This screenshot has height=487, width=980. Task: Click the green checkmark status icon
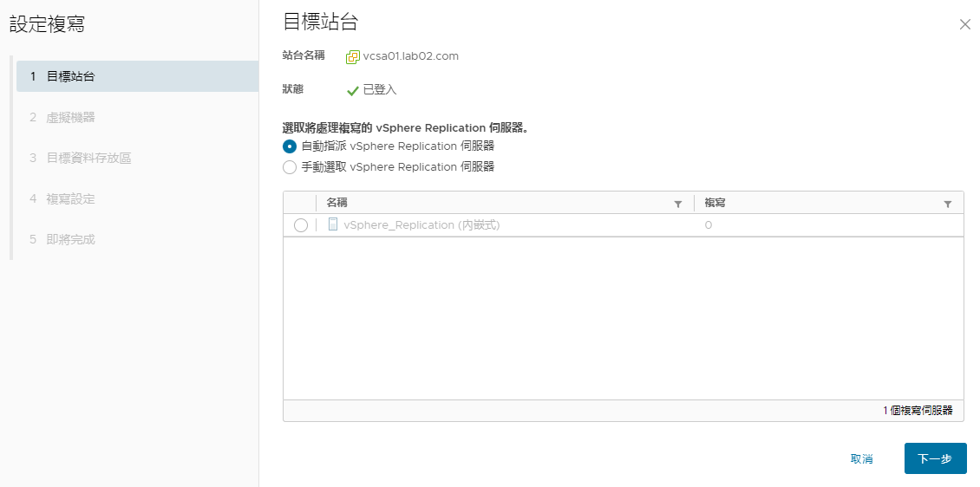click(x=352, y=90)
